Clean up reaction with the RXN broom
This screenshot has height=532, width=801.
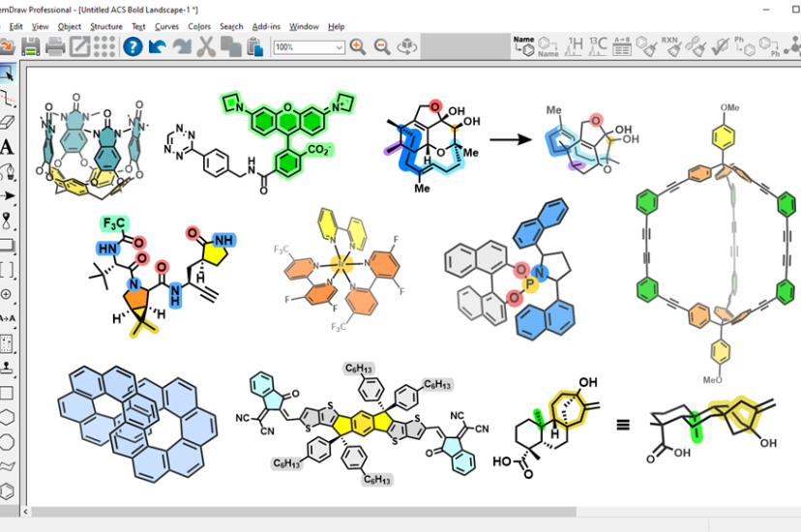coord(671,46)
